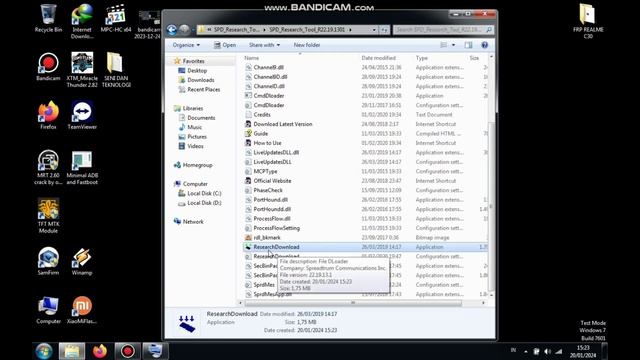Open the Share with dropdown
Screen dimensions: 640x360
tap(264, 45)
